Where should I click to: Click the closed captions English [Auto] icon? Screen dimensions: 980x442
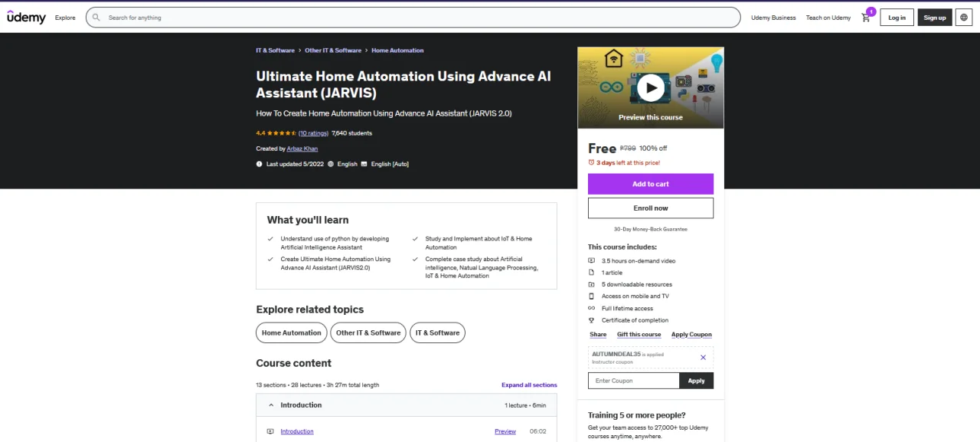[x=364, y=164]
